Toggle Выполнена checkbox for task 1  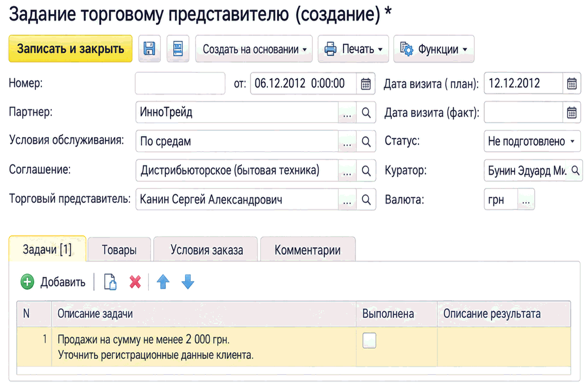(x=370, y=340)
